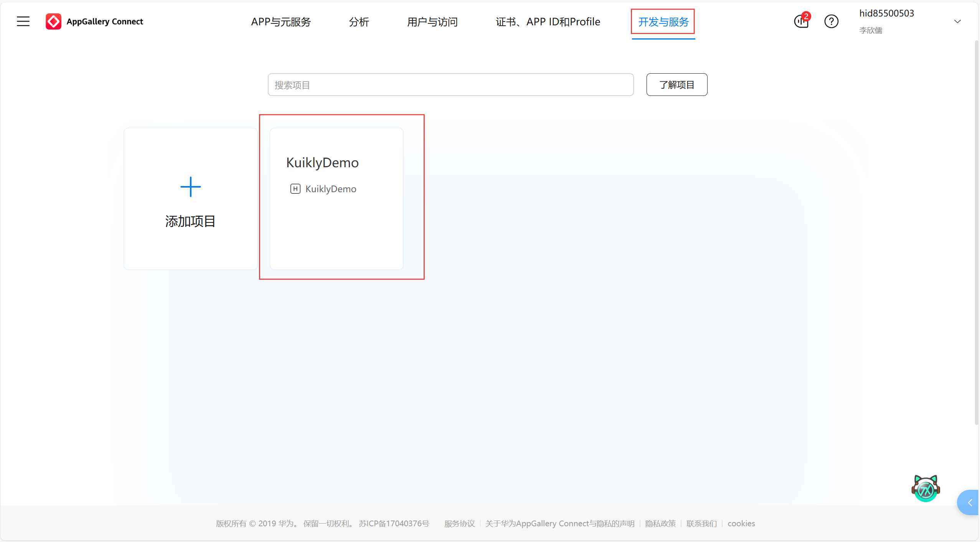Screen dimensions: 980x542
Task: Switch to the APP与元服务 tab
Action: 281,22
